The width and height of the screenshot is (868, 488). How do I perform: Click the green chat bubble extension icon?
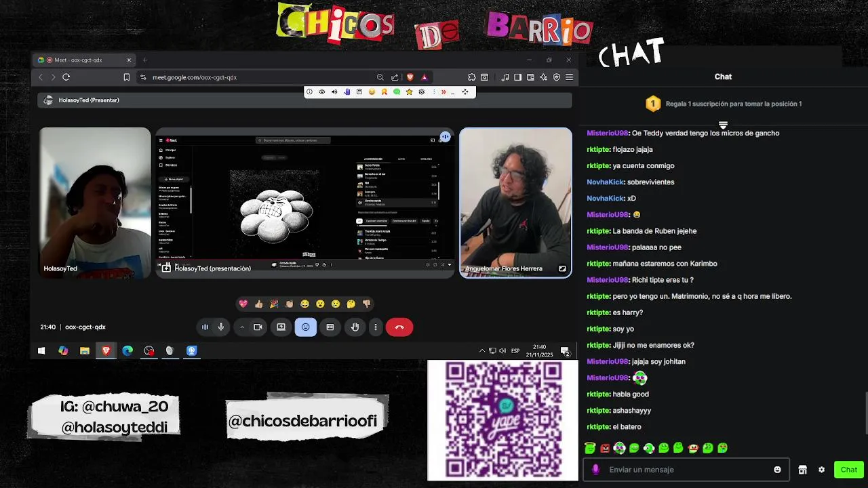tap(397, 91)
